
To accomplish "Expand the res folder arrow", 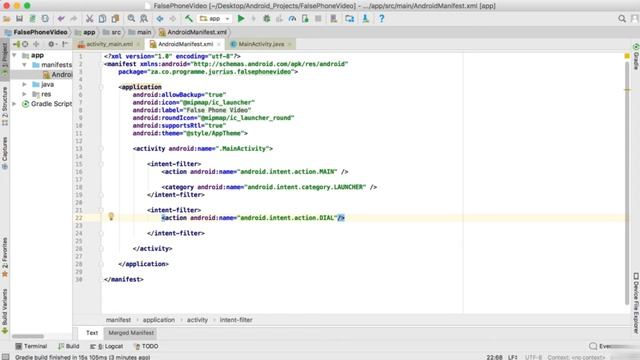I will [x=24, y=94].
